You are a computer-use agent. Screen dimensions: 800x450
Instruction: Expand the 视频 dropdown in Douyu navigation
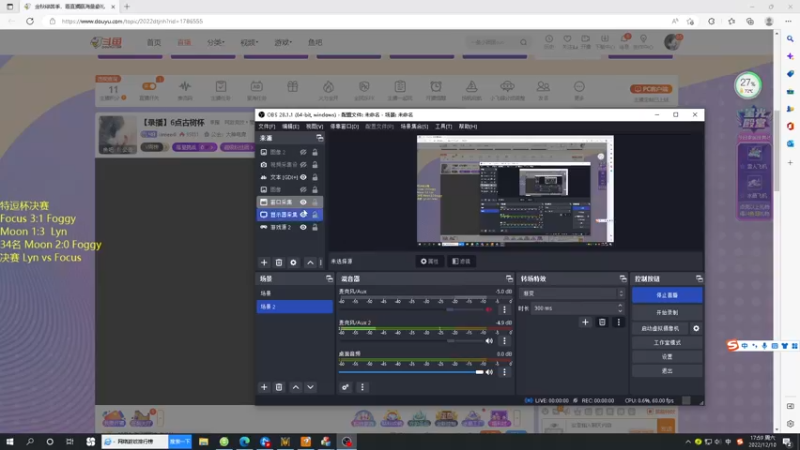(x=249, y=42)
